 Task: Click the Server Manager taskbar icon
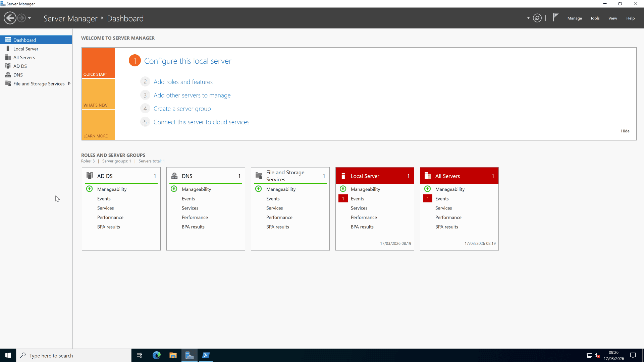click(190, 355)
